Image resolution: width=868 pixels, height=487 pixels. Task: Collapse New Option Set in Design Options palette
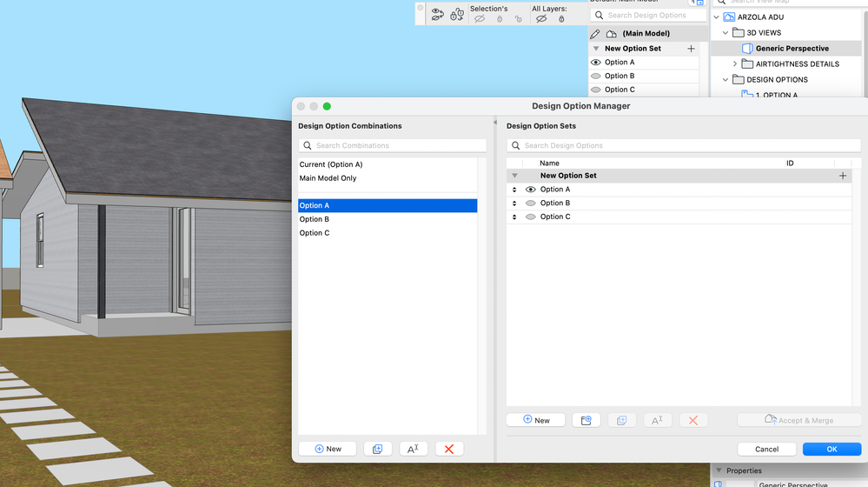coord(596,49)
